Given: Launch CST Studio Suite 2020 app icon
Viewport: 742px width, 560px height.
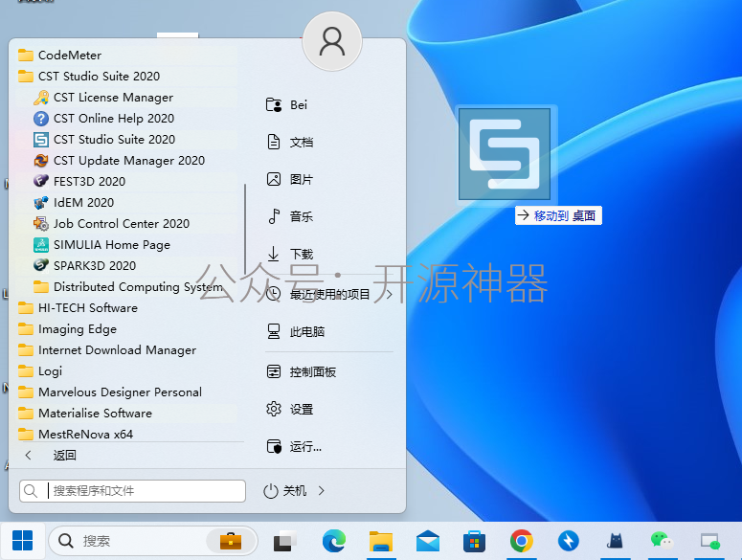Looking at the screenshot, I should 41,140.
